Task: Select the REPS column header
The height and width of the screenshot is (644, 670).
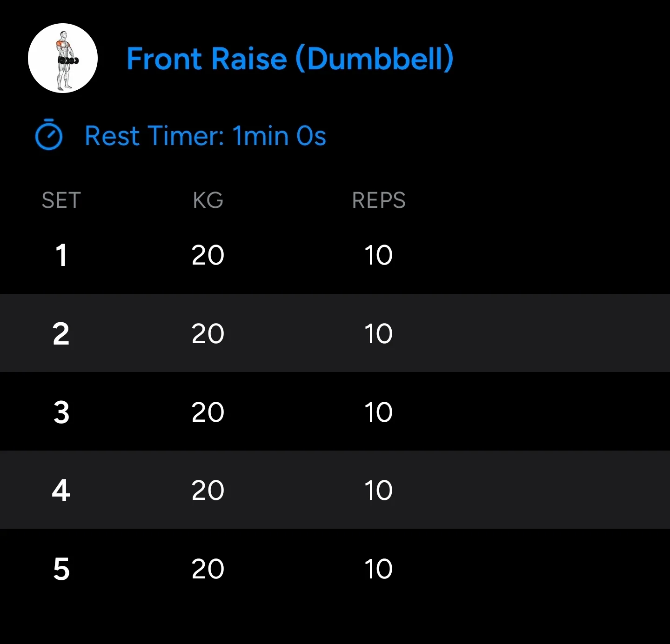Action: click(379, 200)
